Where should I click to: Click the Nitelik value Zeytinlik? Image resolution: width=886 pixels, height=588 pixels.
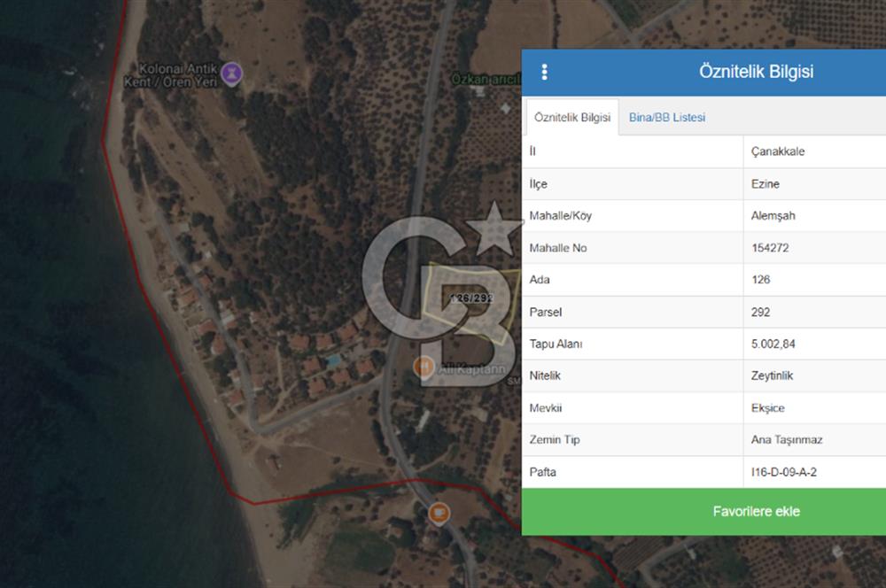[x=772, y=375]
